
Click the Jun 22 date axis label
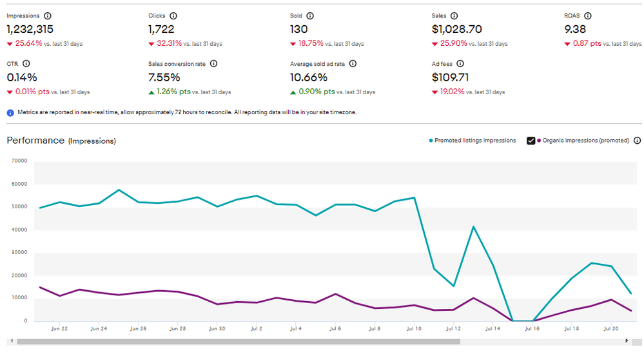click(59, 329)
